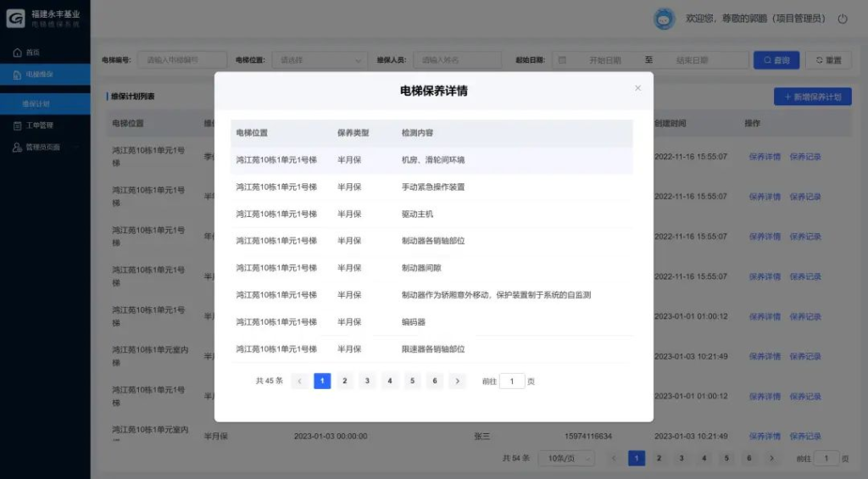This screenshot has width=868, height=479.
Task: Open the 10条/页 page size dropdown
Action: 567,458
